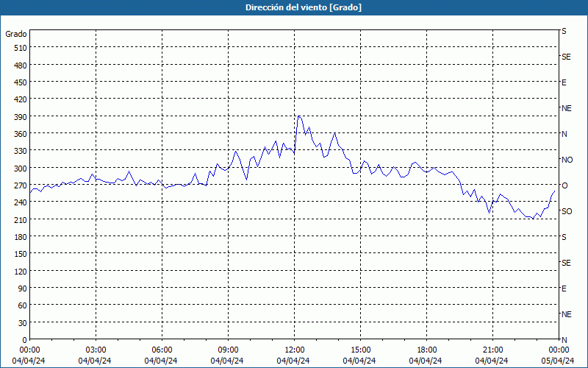This screenshot has height=368, width=588.
Task: Select the 06:00 time label
Action: 162,350
